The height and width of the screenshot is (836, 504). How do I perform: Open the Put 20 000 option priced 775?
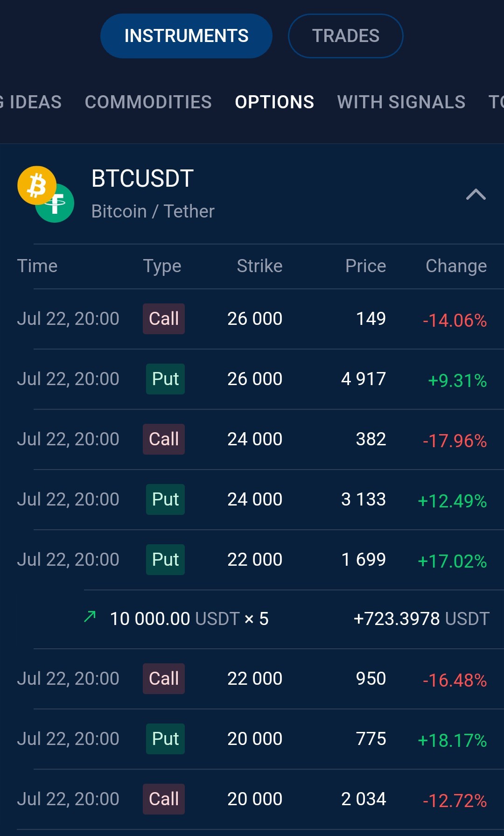252,739
